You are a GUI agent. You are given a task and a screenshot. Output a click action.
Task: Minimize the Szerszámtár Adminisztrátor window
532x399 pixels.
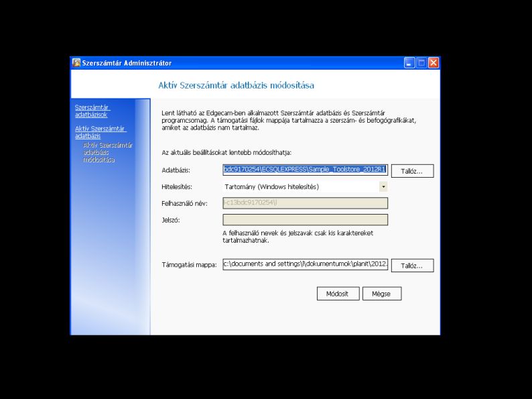(x=409, y=63)
